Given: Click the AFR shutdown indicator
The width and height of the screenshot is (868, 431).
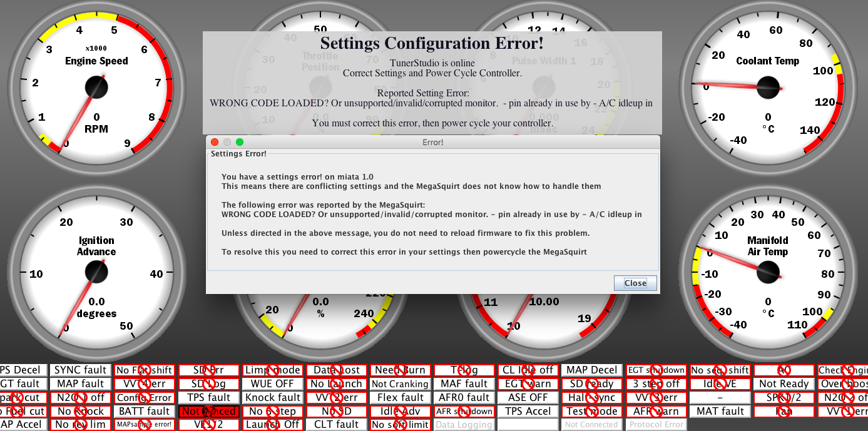Looking at the screenshot, I should coord(464,411).
